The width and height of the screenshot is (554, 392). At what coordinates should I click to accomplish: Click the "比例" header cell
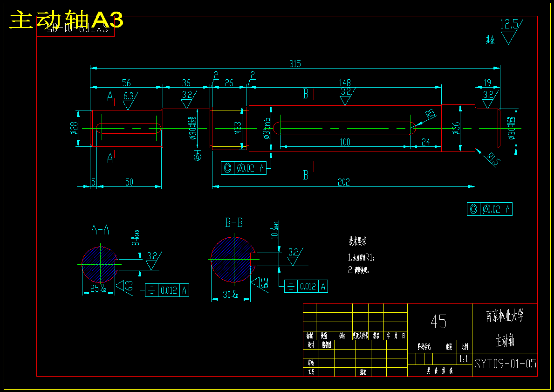coord(464,347)
